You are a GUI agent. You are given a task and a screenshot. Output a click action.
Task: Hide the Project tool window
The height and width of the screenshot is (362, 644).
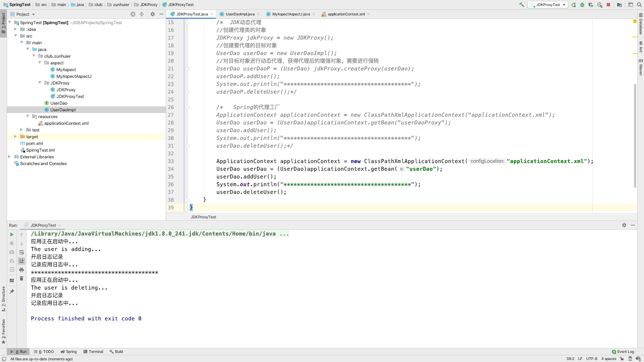[161, 14]
